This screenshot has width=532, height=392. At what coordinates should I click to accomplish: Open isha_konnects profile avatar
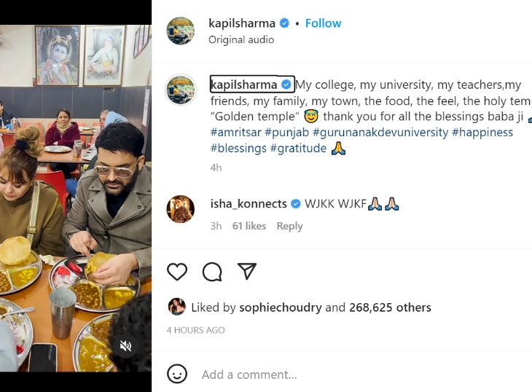(181, 210)
